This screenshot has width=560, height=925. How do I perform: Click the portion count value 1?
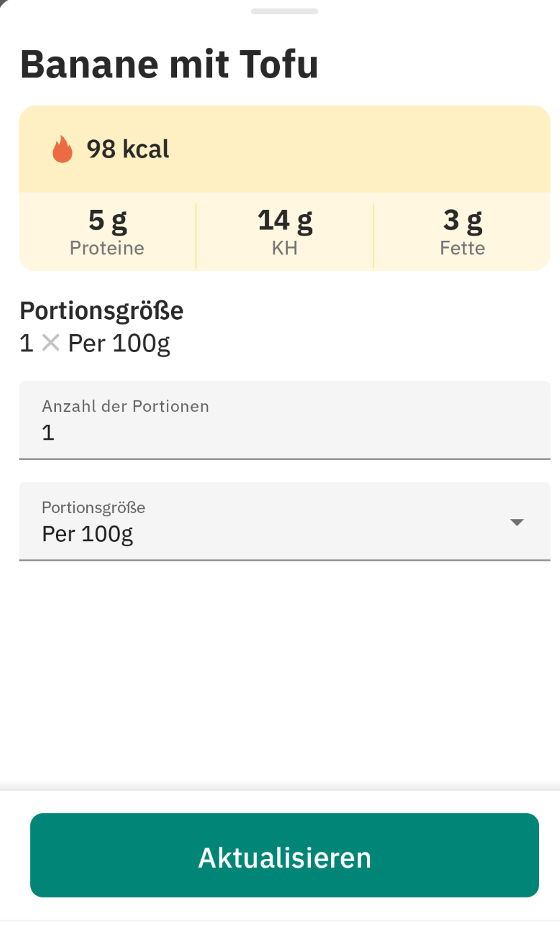point(48,433)
